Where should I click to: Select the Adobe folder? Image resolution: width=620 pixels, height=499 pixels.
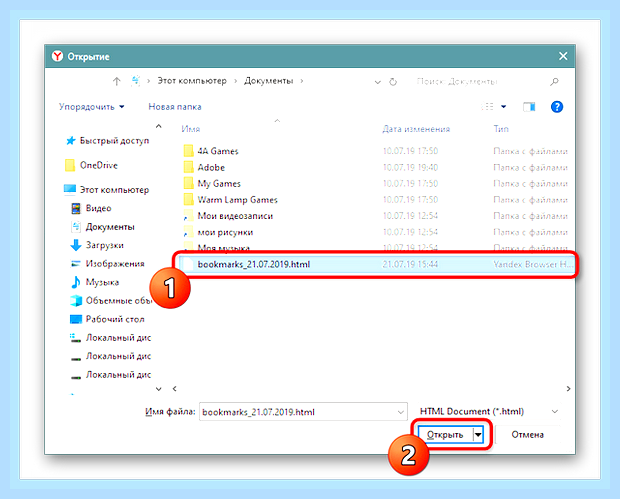211,167
